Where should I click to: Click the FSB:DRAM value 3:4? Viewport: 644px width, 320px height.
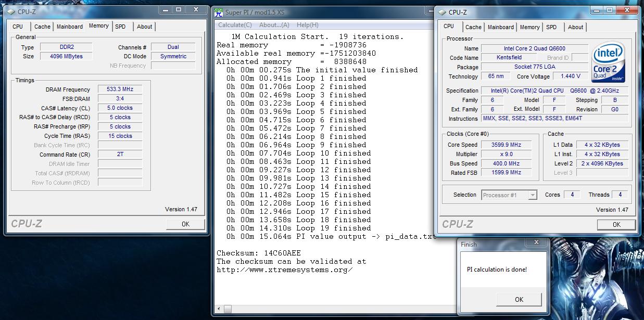(x=120, y=99)
